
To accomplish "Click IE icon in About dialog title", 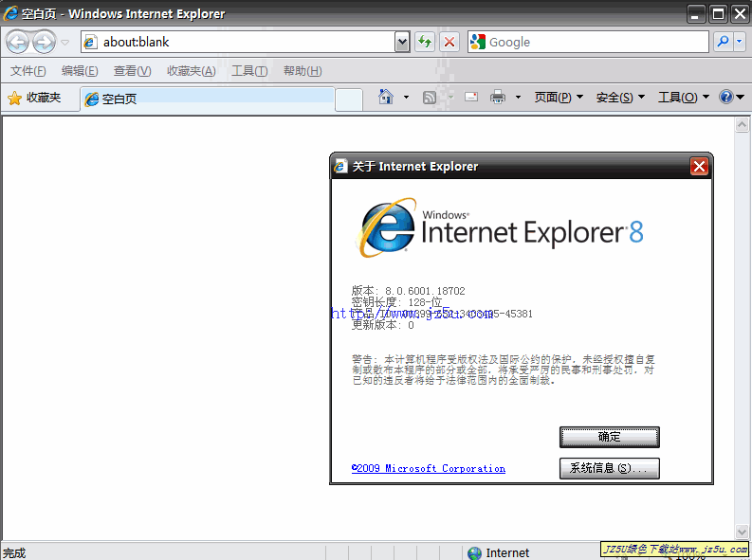I will (x=340, y=166).
